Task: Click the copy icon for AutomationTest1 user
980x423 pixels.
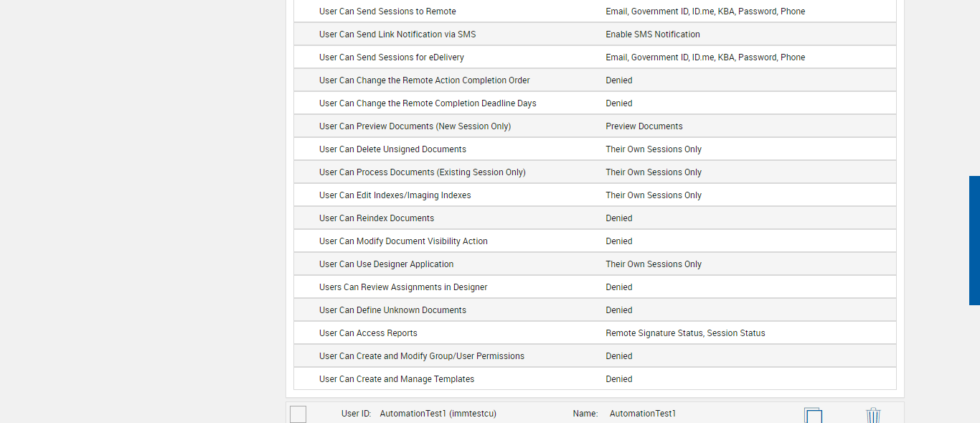Action: [x=813, y=415]
